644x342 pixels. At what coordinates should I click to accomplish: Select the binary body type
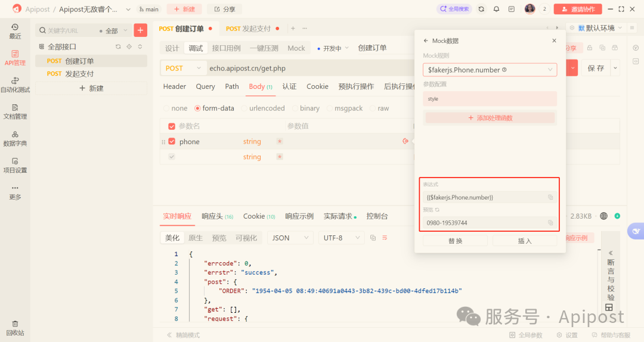(305, 108)
